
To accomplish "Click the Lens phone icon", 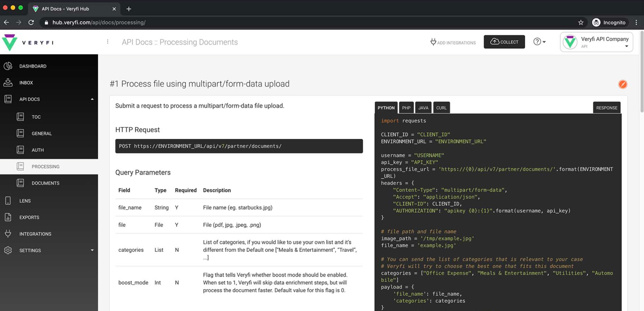I will click(8, 201).
